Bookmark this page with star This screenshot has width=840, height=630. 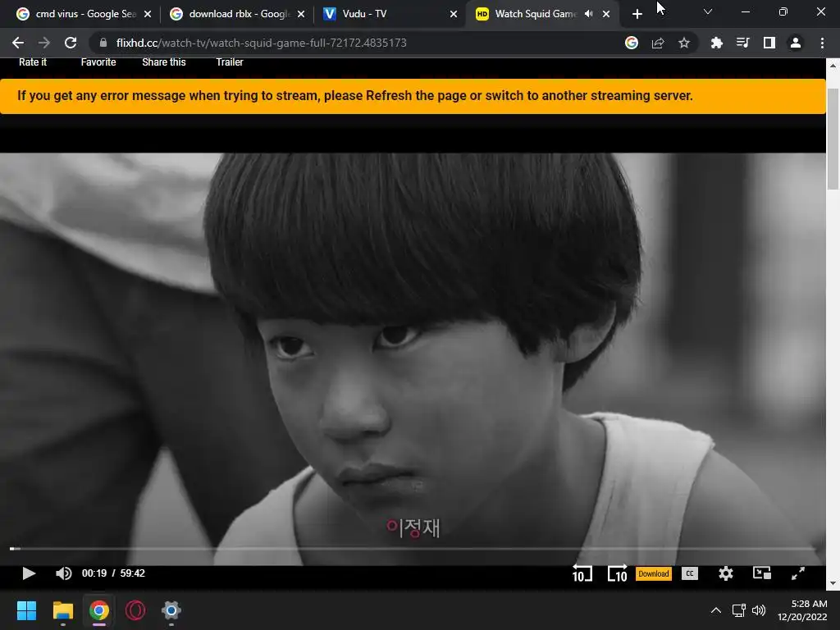(684, 43)
